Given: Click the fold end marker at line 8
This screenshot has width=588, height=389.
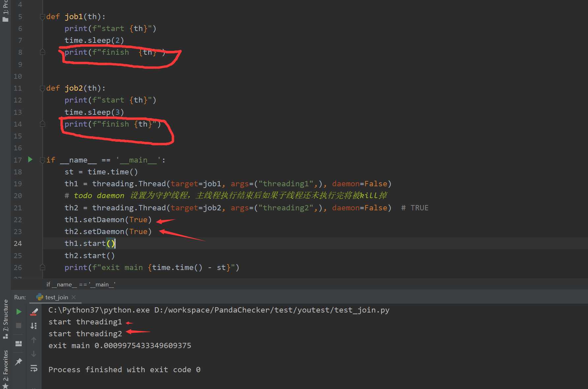Looking at the screenshot, I should (42, 52).
